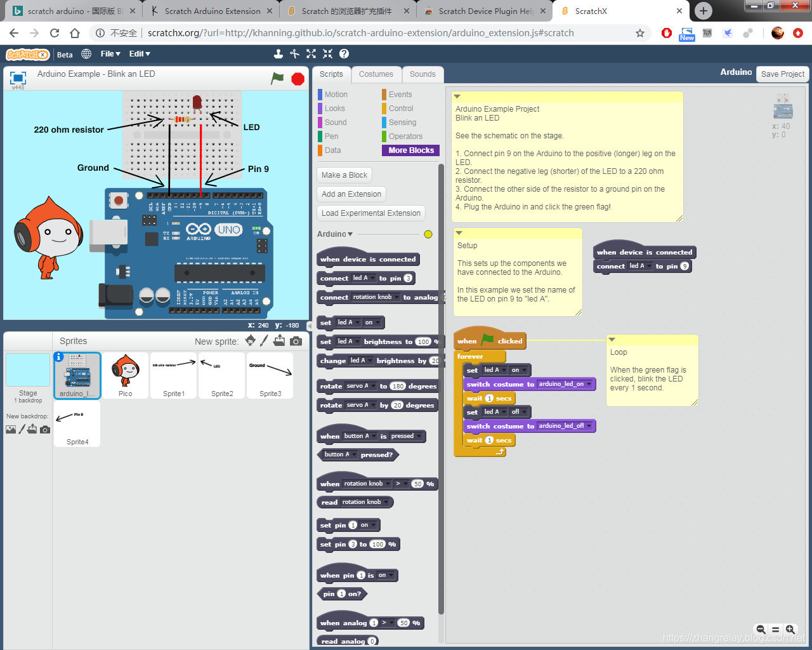
Task: Reset scripts zoom to normal
Action: click(775, 630)
